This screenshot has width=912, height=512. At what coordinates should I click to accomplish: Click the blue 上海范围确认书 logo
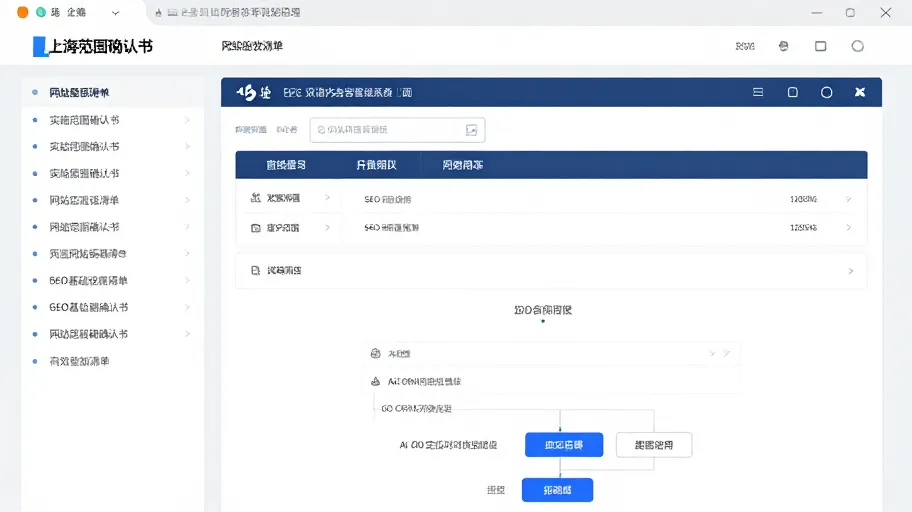click(x=93, y=46)
